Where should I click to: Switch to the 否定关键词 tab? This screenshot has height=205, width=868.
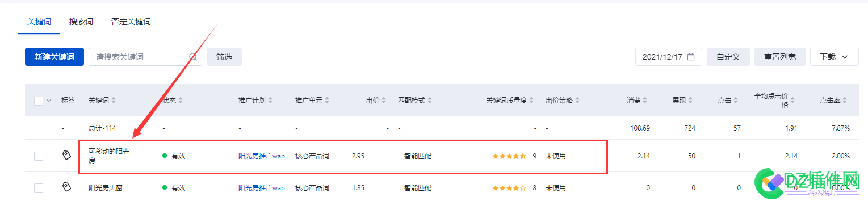(131, 22)
